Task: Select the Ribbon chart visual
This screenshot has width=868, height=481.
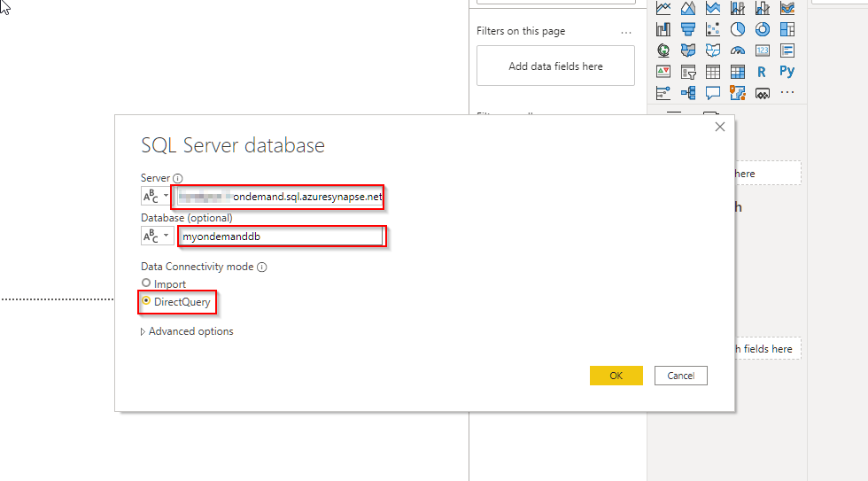Action: [x=787, y=8]
